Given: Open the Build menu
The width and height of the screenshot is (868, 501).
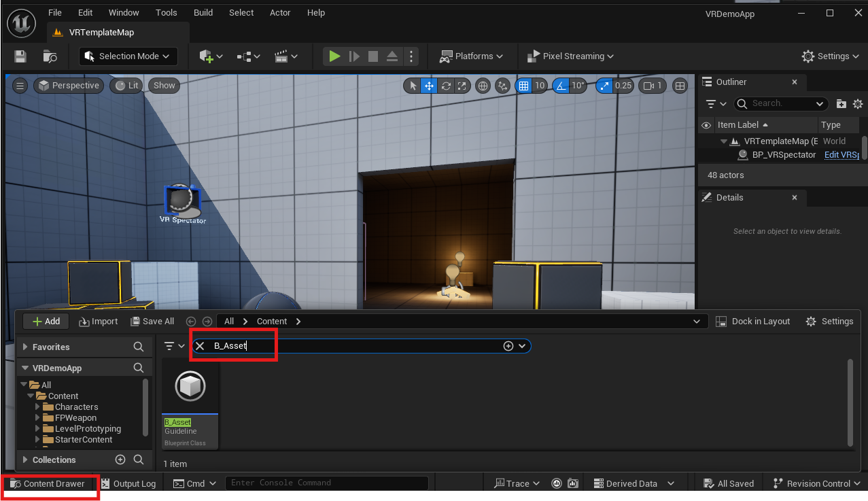Looking at the screenshot, I should tap(203, 13).
